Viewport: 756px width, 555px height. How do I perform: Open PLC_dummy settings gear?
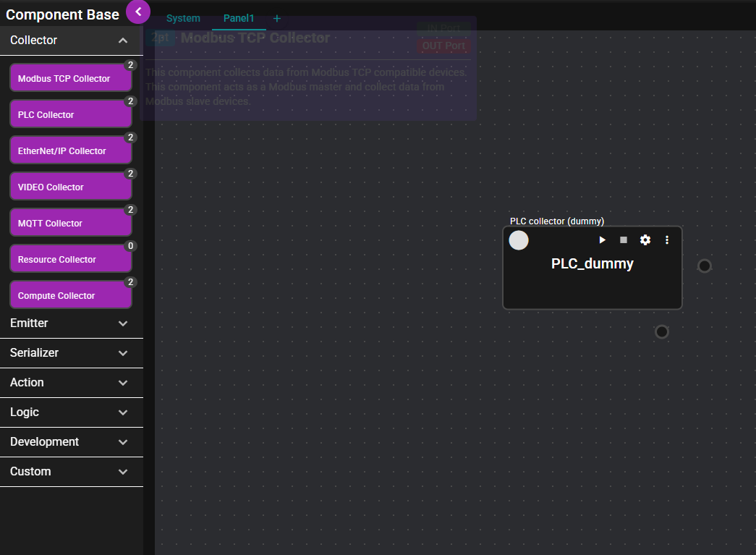(x=645, y=240)
